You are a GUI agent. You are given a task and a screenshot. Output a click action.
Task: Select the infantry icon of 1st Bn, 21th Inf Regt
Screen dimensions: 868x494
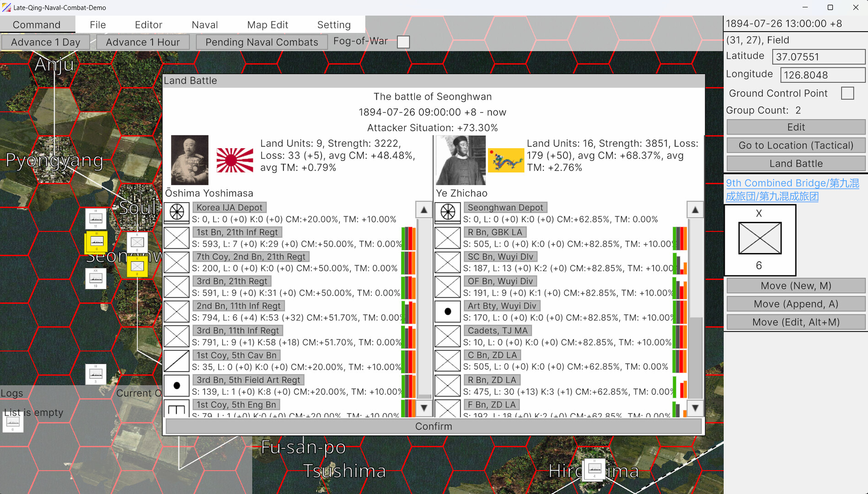[177, 237]
